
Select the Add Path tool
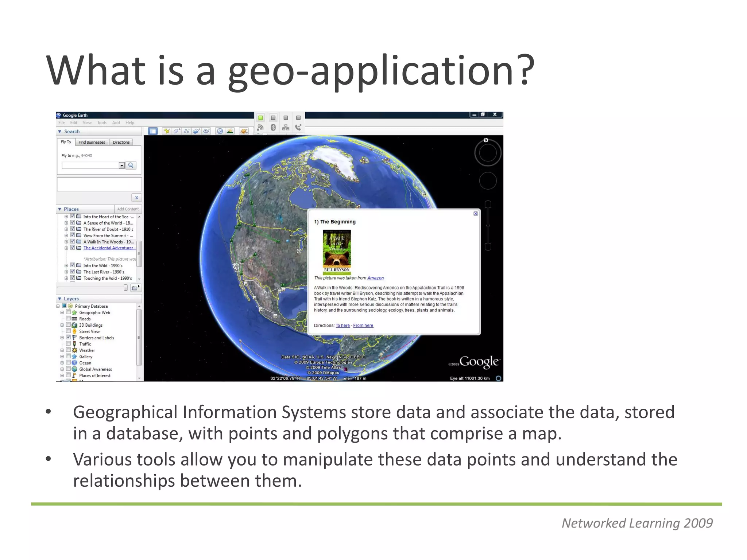pyautogui.click(x=187, y=131)
